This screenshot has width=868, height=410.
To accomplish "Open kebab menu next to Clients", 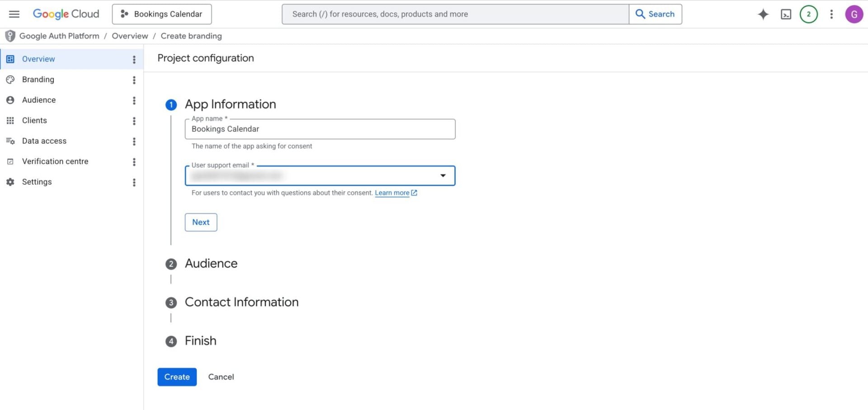I will click(x=134, y=121).
